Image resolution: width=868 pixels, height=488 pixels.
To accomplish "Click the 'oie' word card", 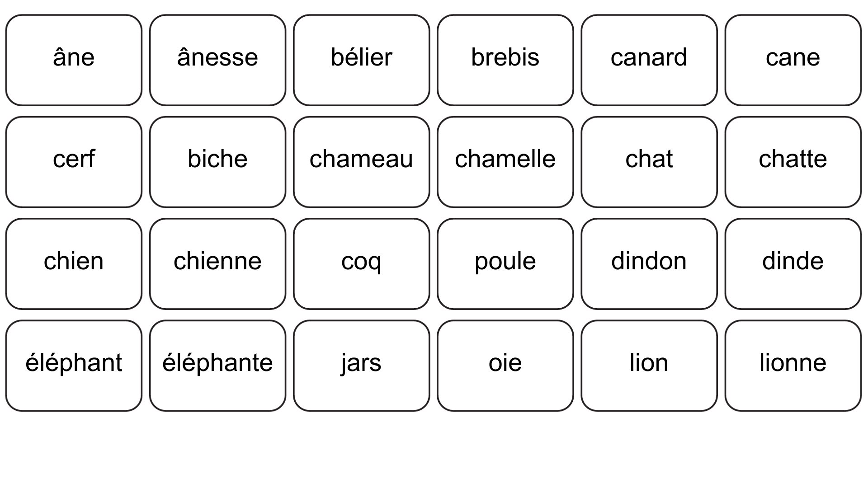I will pyautogui.click(x=505, y=366).
